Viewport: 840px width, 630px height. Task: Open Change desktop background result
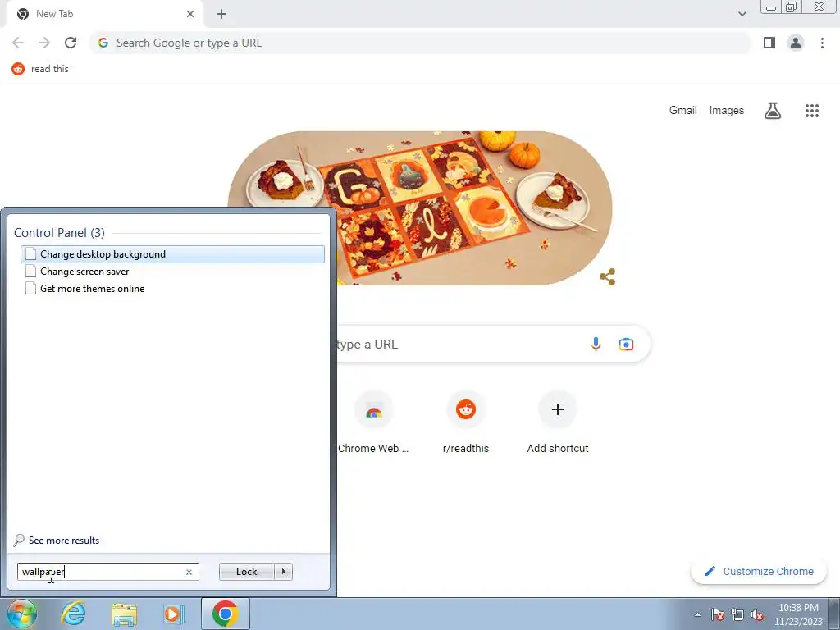point(172,254)
